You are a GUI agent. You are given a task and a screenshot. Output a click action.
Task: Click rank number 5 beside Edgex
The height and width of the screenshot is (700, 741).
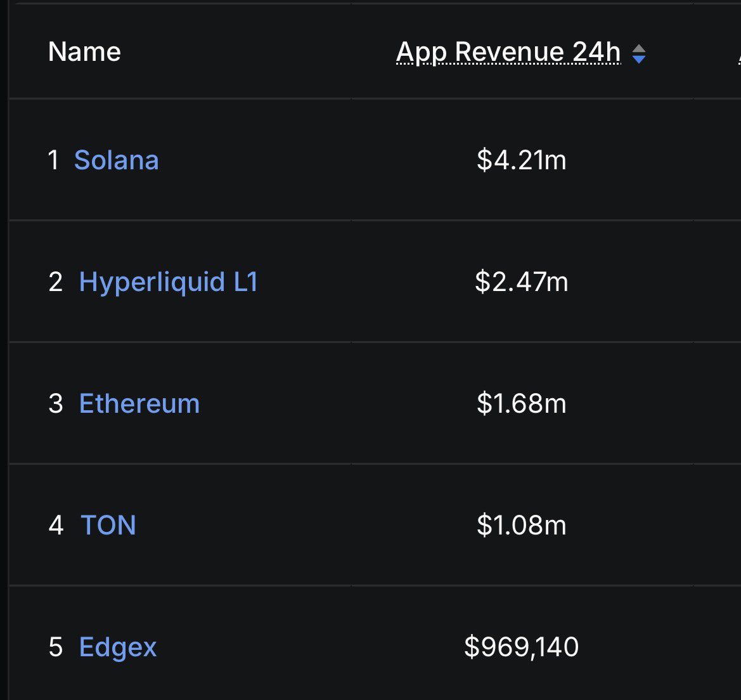point(55,647)
